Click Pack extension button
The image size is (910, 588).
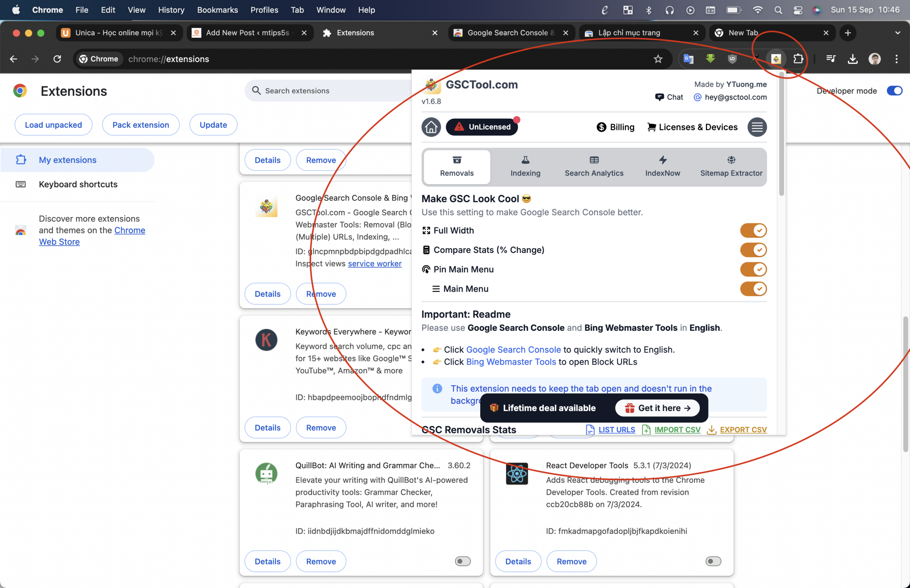coord(140,125)
